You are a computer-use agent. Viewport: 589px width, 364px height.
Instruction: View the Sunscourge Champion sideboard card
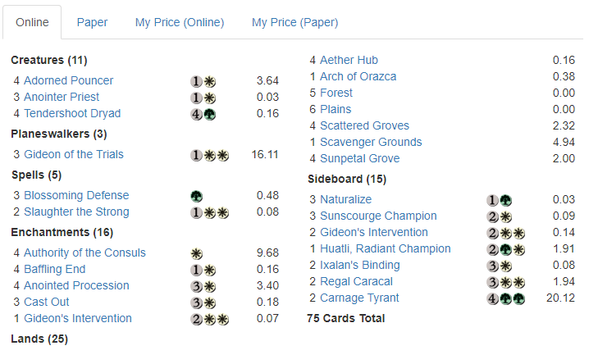point(378,216)
